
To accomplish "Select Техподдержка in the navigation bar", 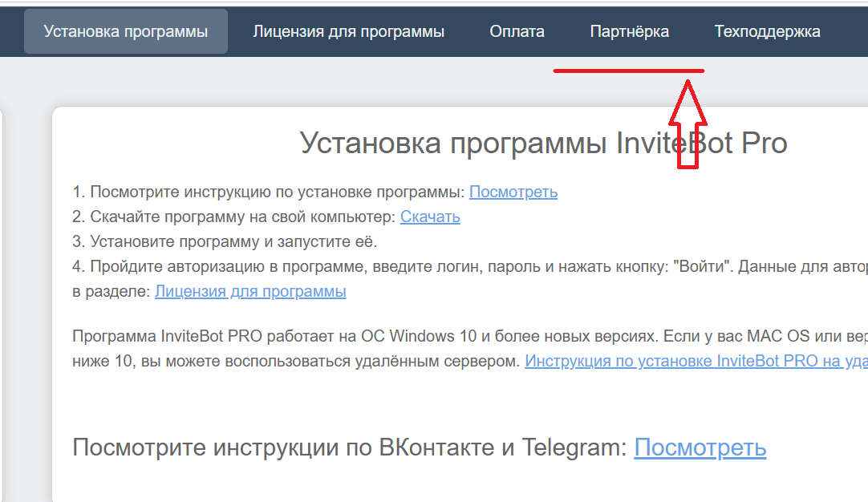I will (x=767, y=31).
